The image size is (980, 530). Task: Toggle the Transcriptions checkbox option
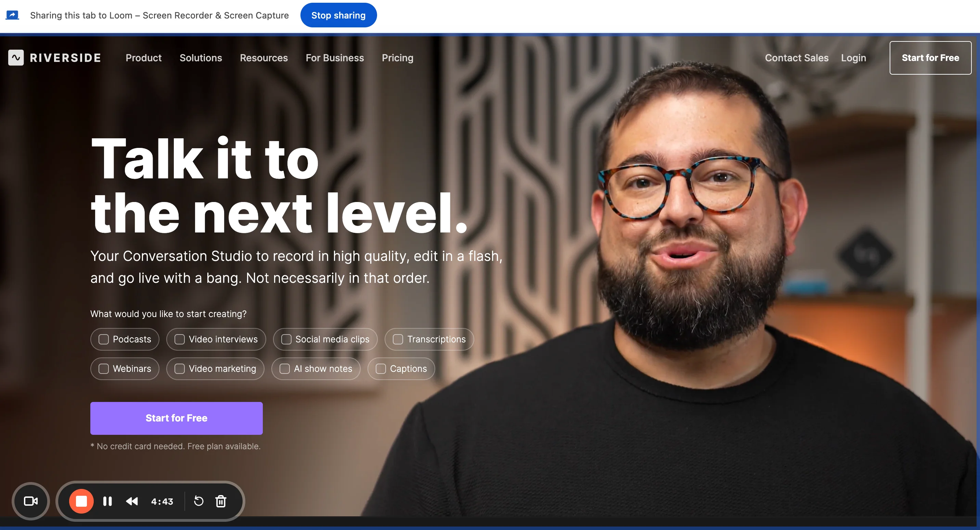coord(397,339)
